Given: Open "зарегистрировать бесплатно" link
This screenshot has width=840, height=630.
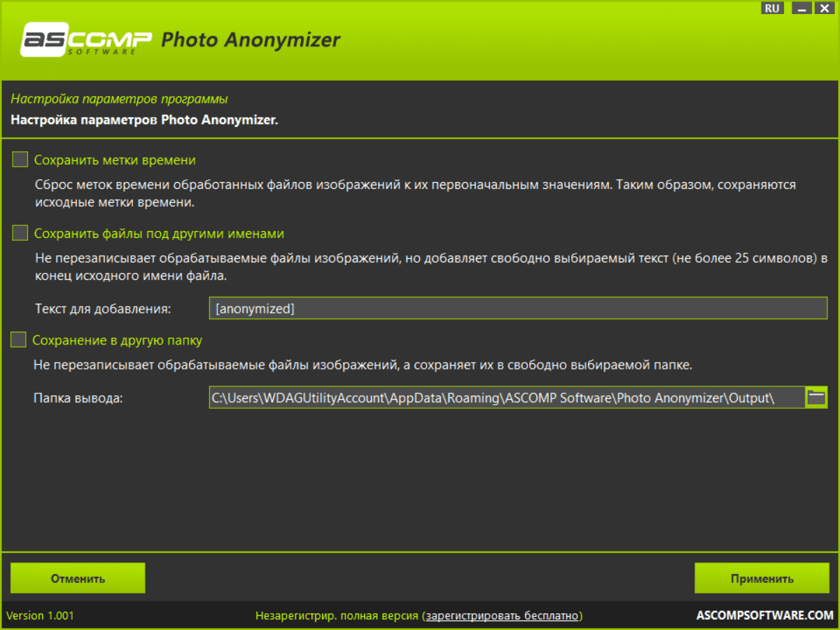Looking at the screenshot, I should point(502,616).
